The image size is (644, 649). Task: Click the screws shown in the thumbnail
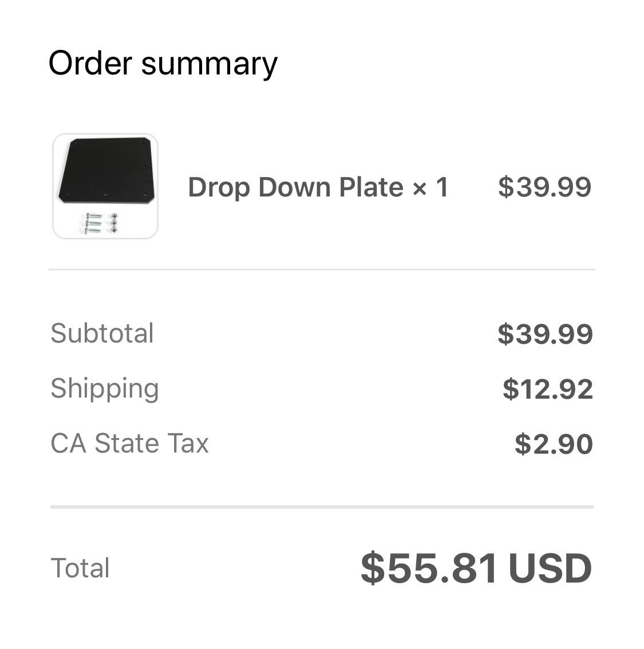(x=93, y=223)
